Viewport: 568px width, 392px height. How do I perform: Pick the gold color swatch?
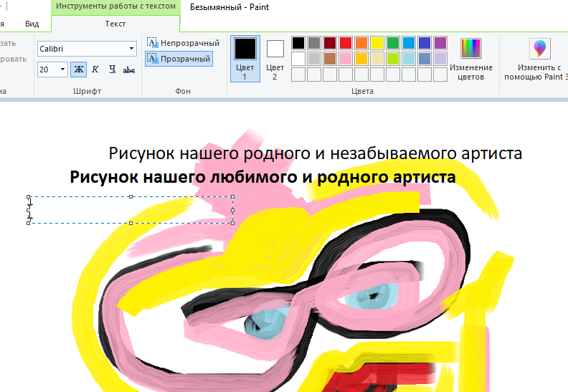click(x=361, y=59)
